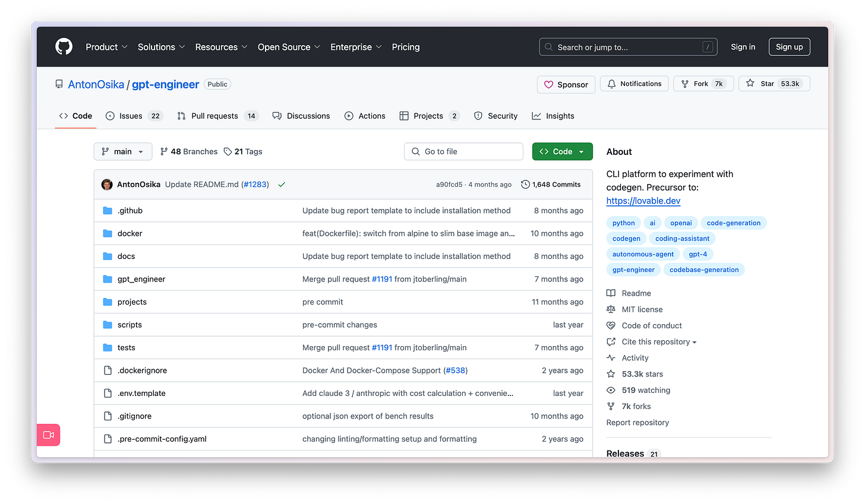Star the repository with Star button
The width and height of the screenshot is (865, 504).
point(774,84)
